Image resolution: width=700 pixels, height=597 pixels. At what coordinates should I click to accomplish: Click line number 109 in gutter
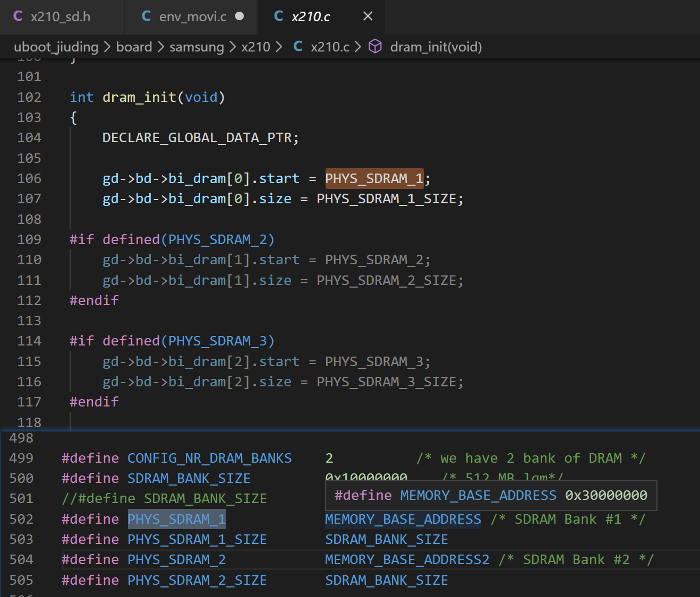(29, 239)
